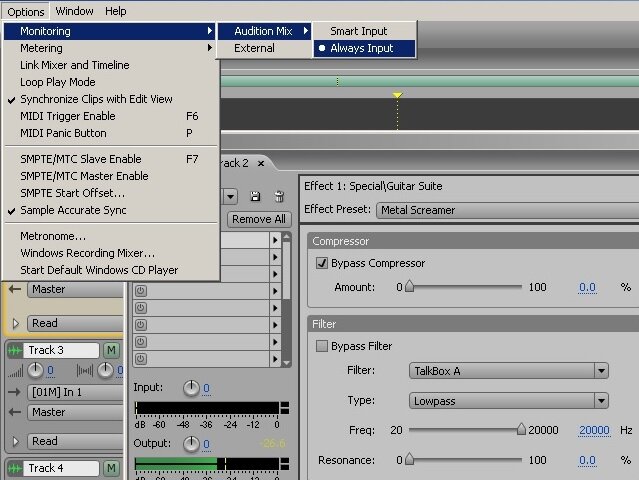Click effects list scroll up arrow
Viewport: 639px width, 480px height.
pyautogui.click(x=286, y=236)
